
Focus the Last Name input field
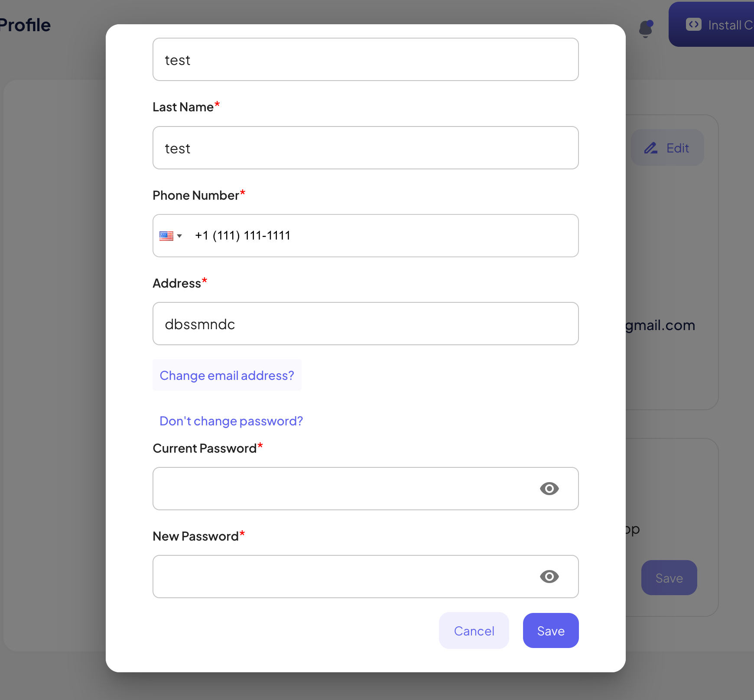(x=365, y=148)
